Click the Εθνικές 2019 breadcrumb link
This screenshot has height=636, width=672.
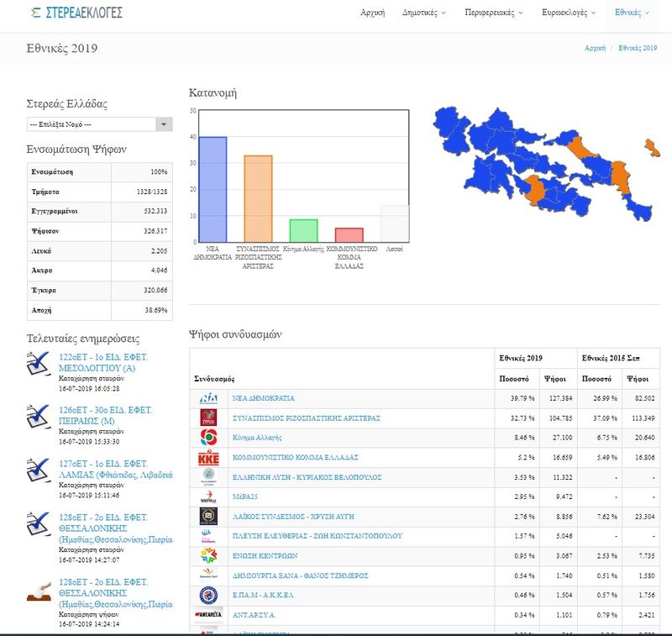point(638,48)
